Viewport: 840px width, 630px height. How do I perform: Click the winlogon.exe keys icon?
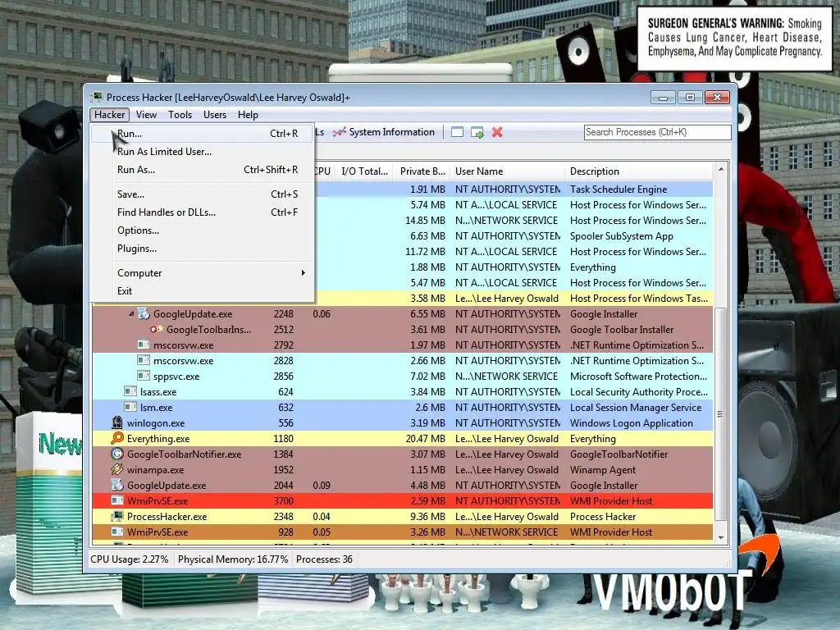(116, 422)
